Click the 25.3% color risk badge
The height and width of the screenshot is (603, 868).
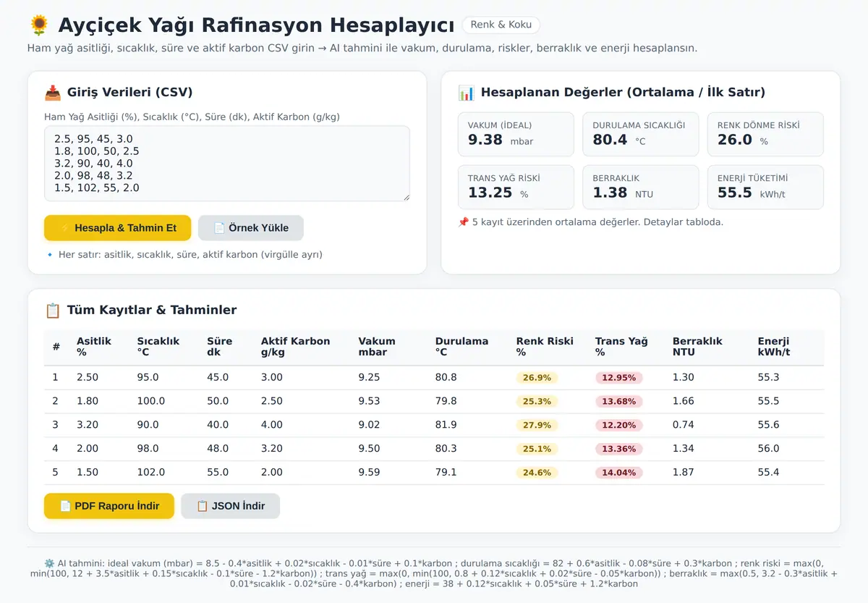(537, 402)
